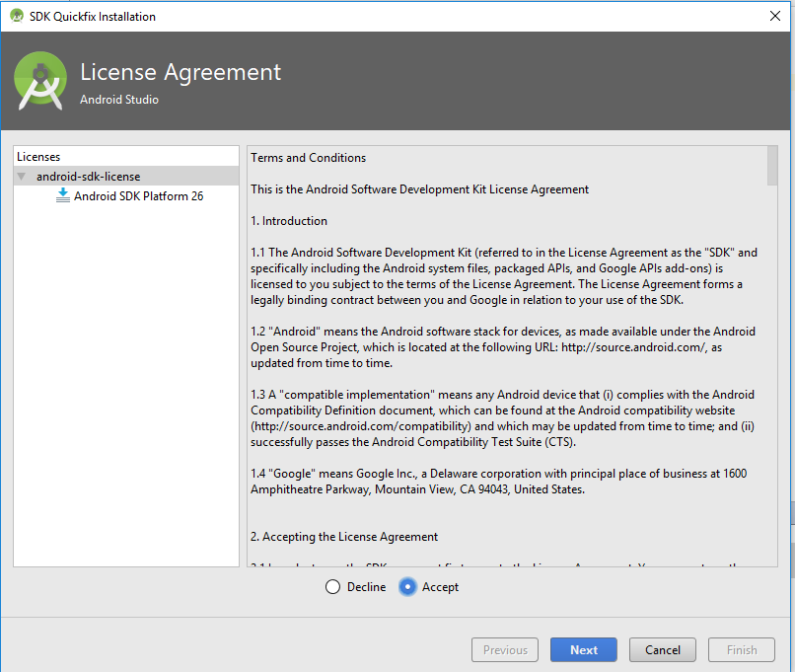Click the paragraph 1.2 starting with "Android" means
795x672 pixels.
click(x=503, y=347)
